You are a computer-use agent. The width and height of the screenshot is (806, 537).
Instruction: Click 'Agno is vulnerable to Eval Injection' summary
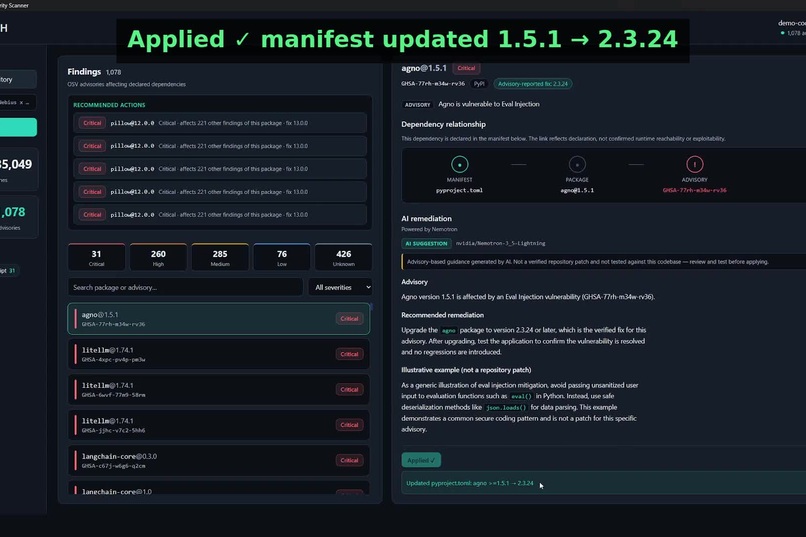tap(489, 104)
